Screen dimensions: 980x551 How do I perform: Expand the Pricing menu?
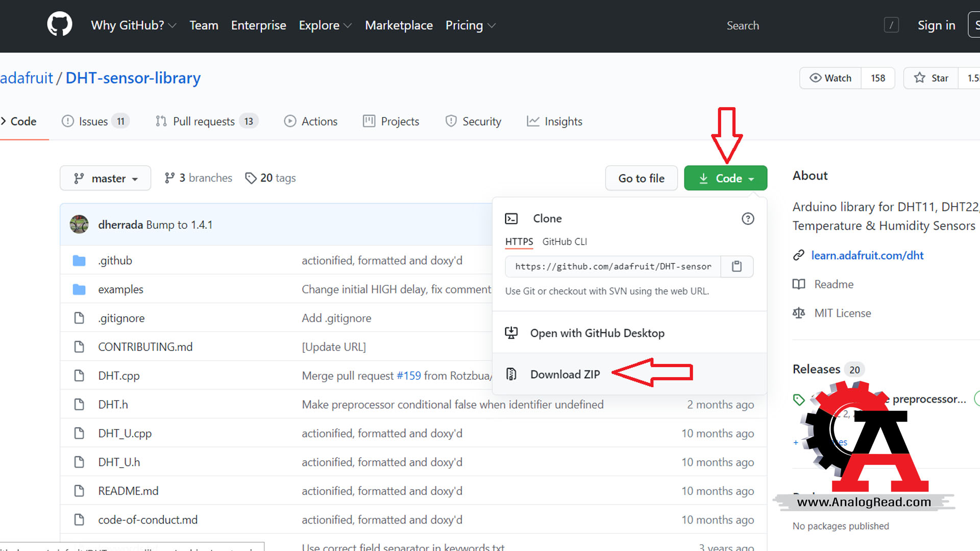471,25
